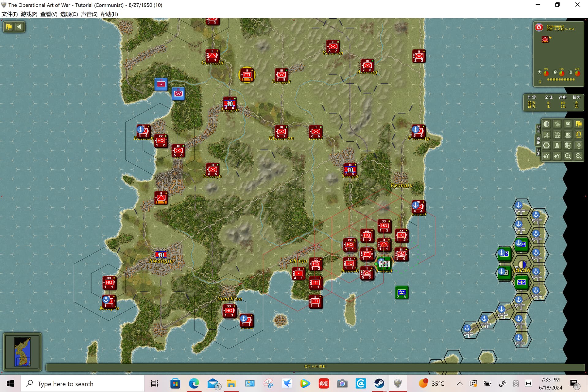The height and width of the screenshot is (392, 588).
Task: Open Steam from the Windows taskbar
Action: click(x=379, y=383)
